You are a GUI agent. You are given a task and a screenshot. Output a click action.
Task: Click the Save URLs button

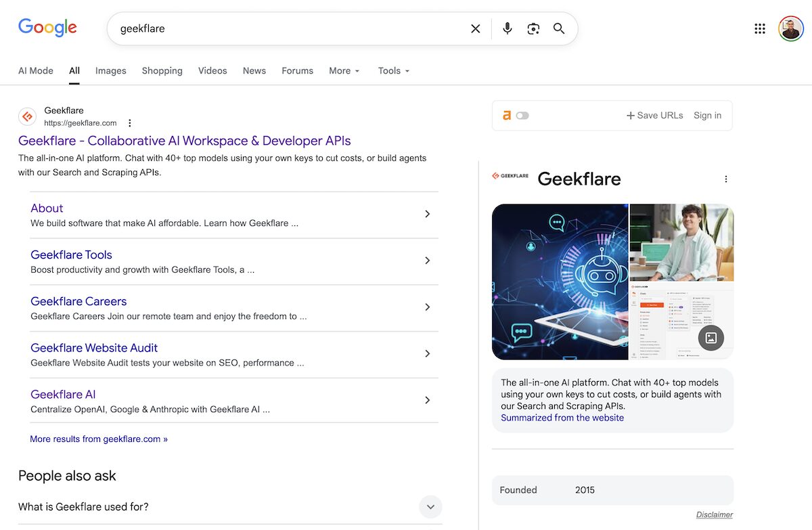coord(654,116)
